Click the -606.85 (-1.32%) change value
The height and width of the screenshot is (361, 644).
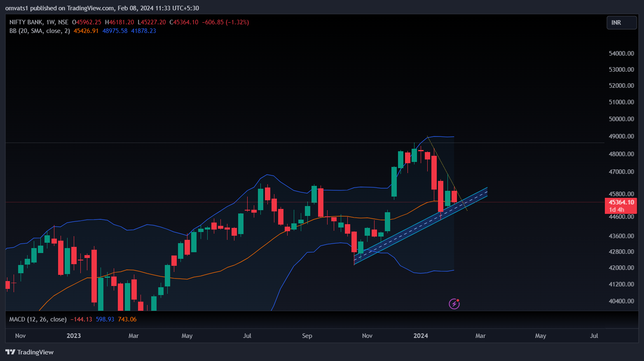pos(225,22)
